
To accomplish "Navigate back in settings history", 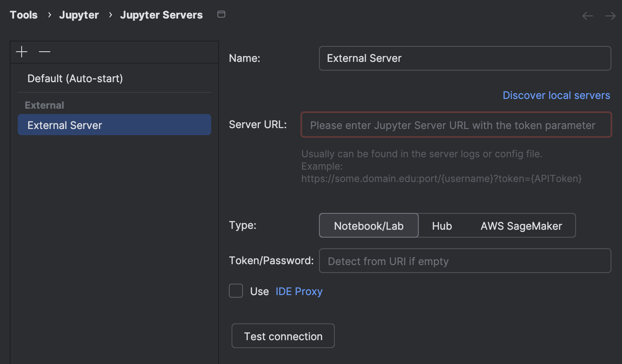I will tap(587, 15).
